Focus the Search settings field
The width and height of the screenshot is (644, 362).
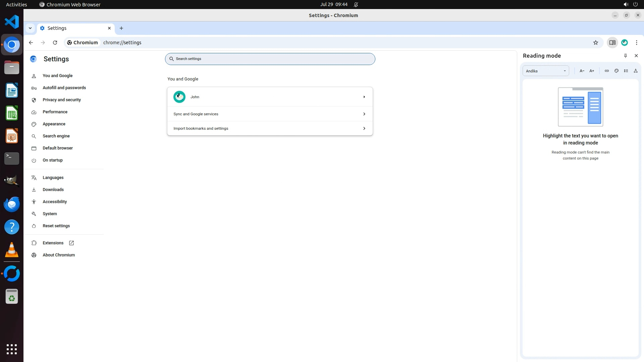270,59
